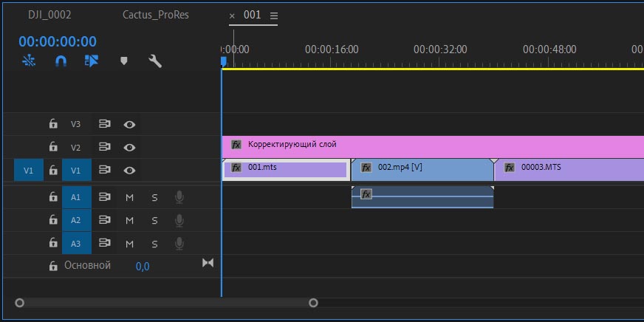Viewport: 644px width, 322px height.
Task: Click fx badge on A1 audio clip
Action: pyautogui.click(x=366, y=194)
